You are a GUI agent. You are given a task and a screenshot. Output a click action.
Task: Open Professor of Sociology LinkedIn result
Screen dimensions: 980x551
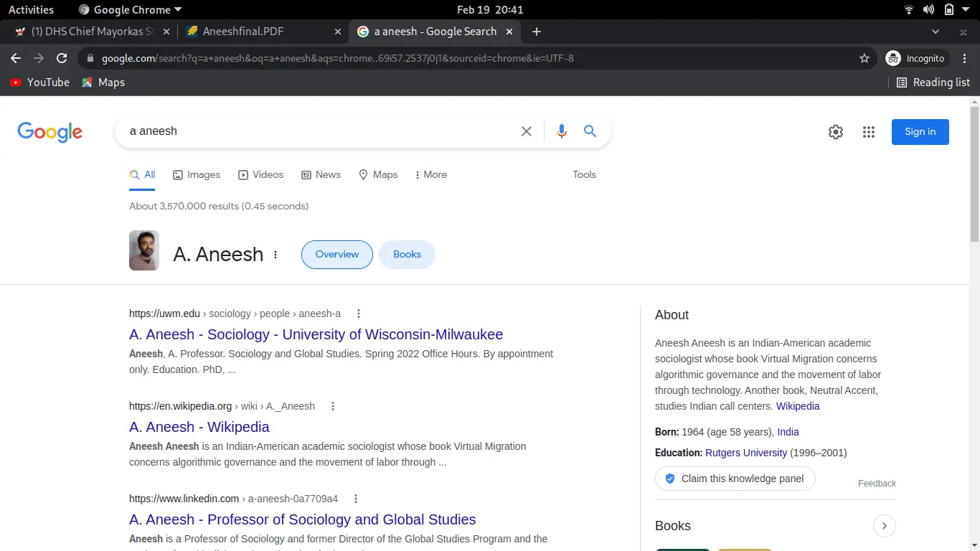[x=303, y=519]
